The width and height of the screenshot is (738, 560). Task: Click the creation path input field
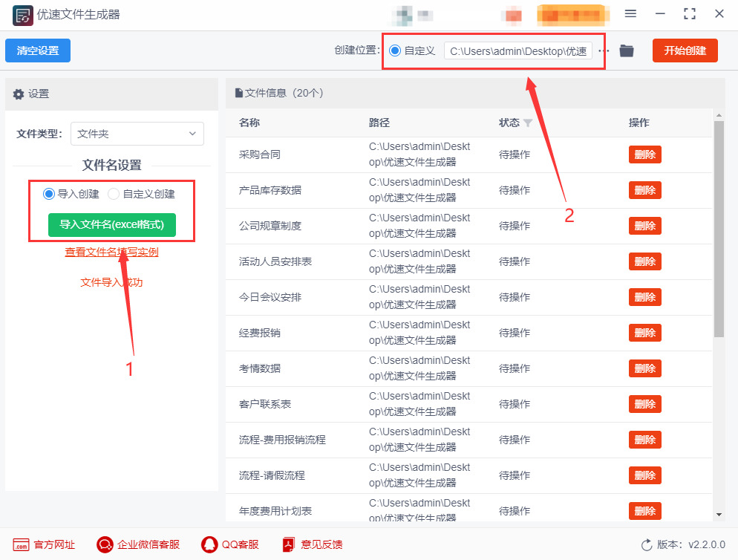[x=518, y=51]
